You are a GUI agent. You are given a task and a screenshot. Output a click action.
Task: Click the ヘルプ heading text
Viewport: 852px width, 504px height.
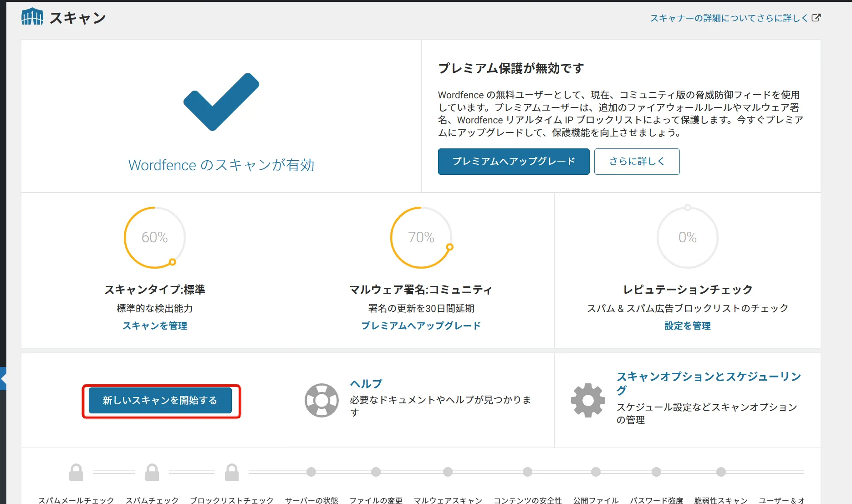[366, 383]
